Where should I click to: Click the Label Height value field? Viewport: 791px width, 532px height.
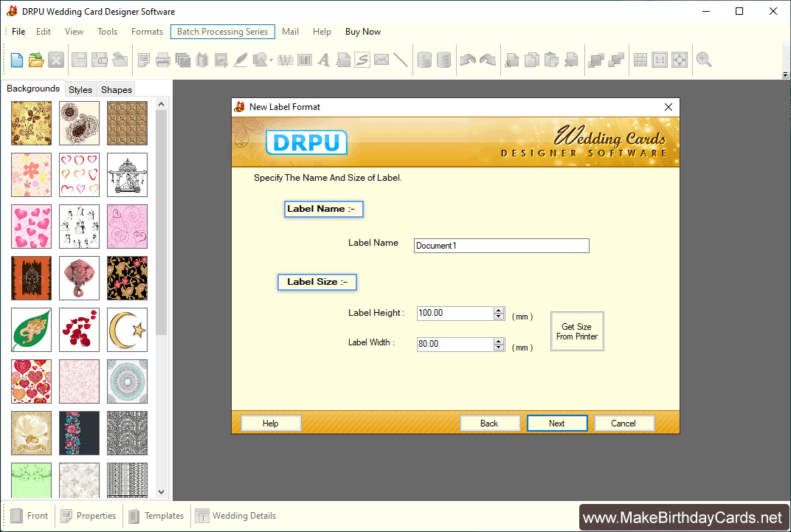[x=455, y=313]
